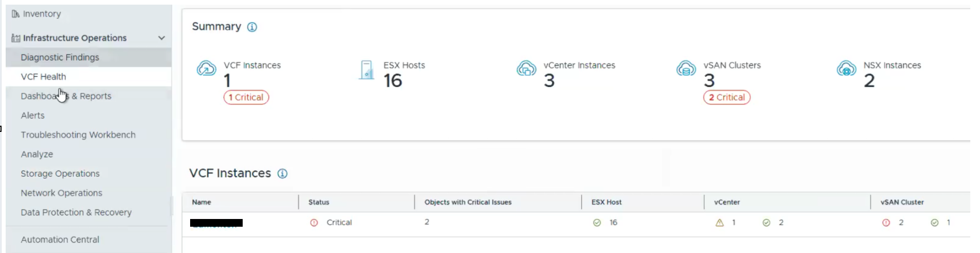
Task: Click the vCenter Instances cloud icon
Action: click(x=527, y=69)
